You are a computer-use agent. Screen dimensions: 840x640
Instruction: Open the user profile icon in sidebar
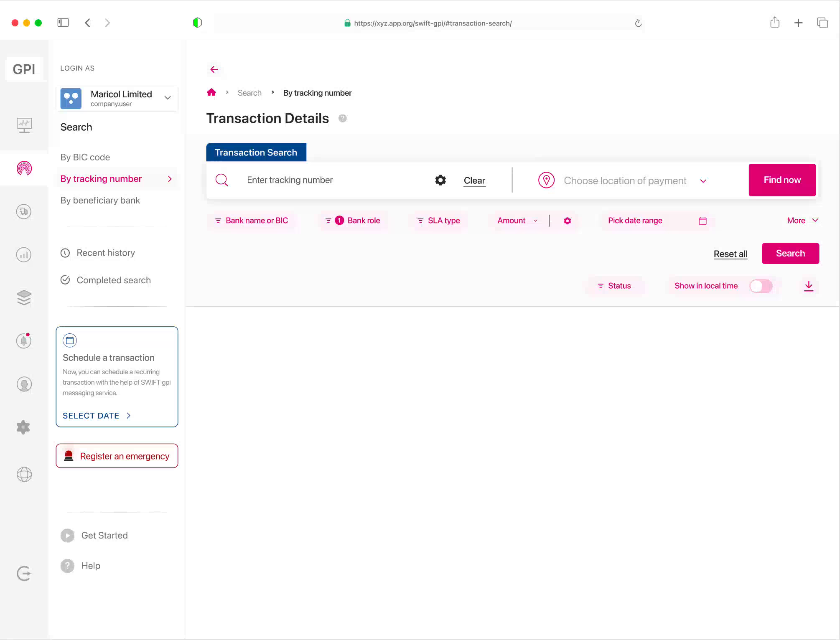click(x=24, y=384)
